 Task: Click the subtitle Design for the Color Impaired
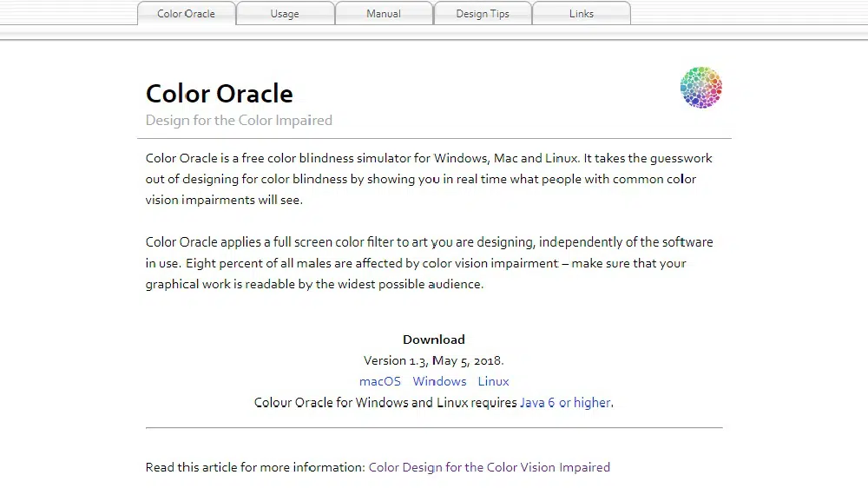(239, 121)
